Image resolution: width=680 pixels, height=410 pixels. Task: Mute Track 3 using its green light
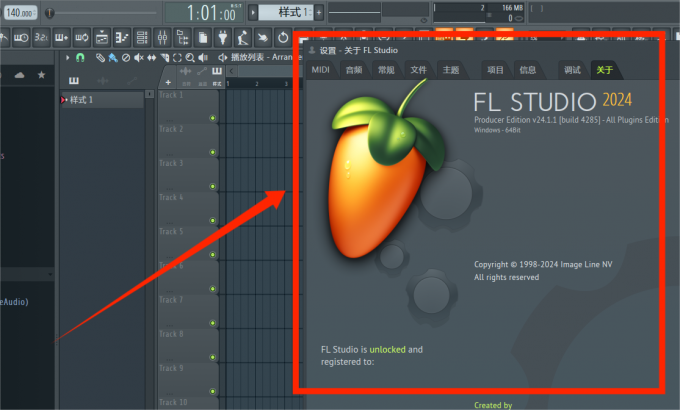coord(212,187)
